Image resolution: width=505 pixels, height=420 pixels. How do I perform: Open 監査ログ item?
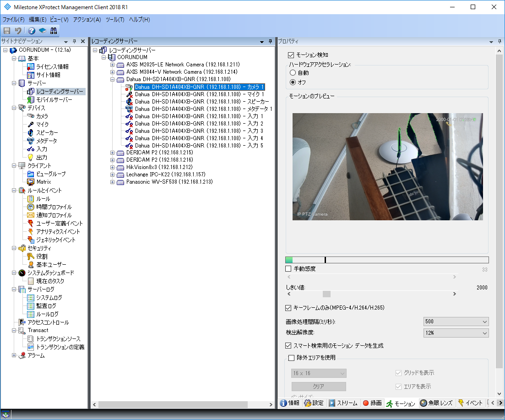click(46, 306)
